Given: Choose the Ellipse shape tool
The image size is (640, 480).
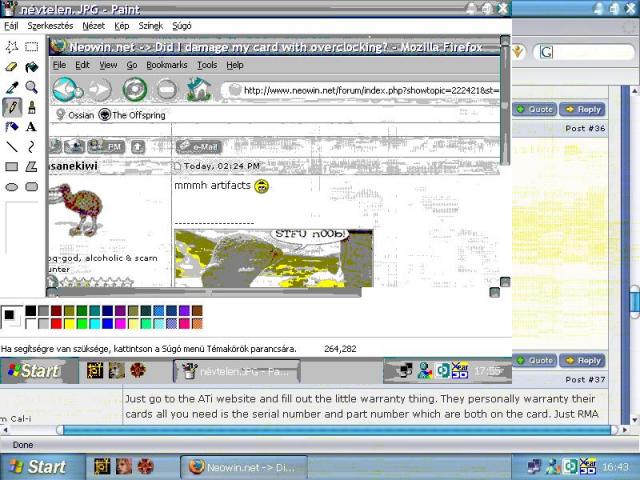Looking at the screenshot, I should pos(12,187).
